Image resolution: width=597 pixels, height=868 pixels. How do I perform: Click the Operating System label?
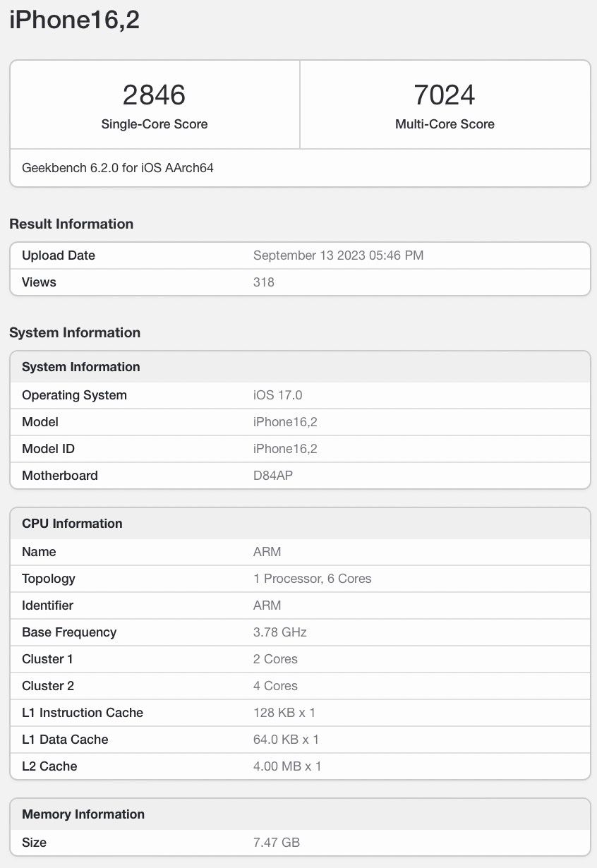[74, 395]
